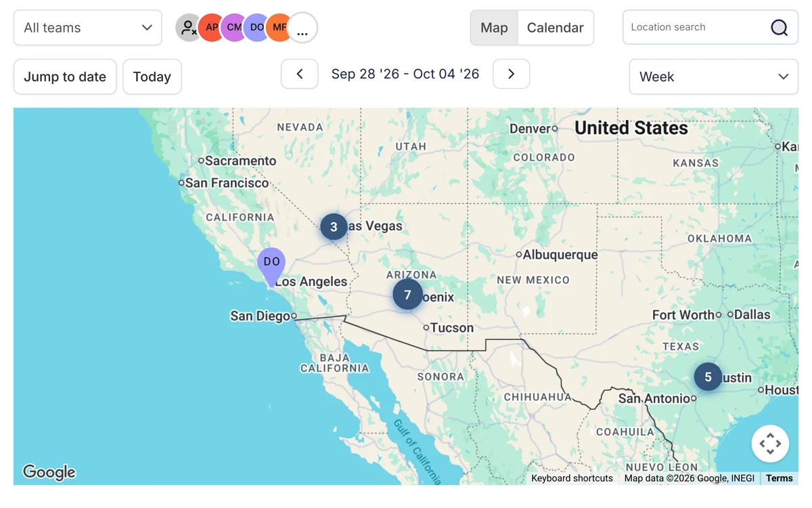Viewport: 812px width, 508px height.
Task: Select the DO avatar in the header
Action: point(257,28)
